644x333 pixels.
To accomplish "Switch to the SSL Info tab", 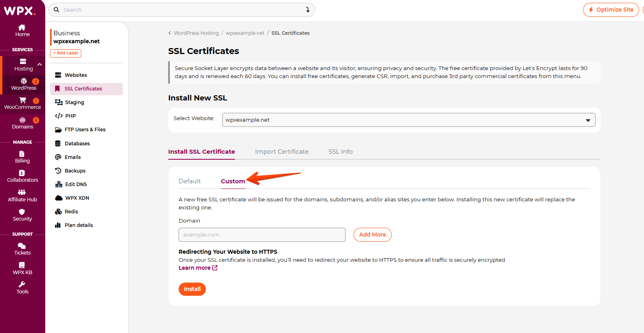I will coord(340,152).
